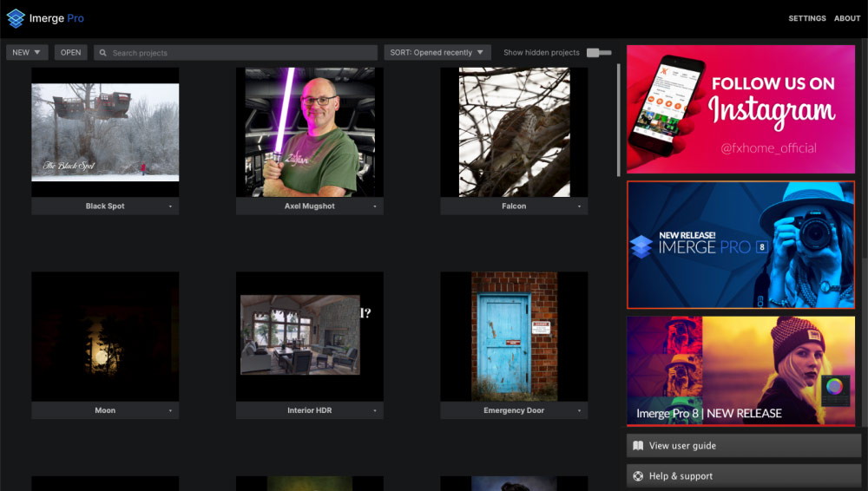Expand options arrow on Black Spot project
Screen dimensions: 868x491
coord(170,206)
